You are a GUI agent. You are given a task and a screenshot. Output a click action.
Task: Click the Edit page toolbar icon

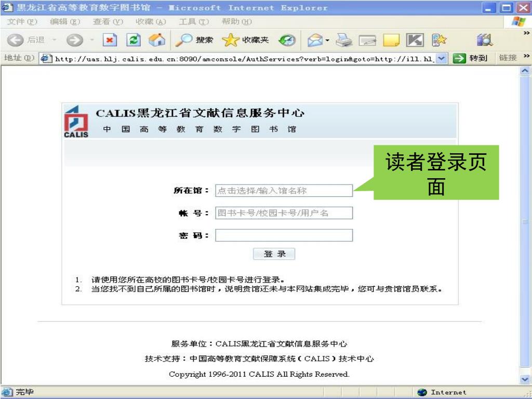pos(367,41)
